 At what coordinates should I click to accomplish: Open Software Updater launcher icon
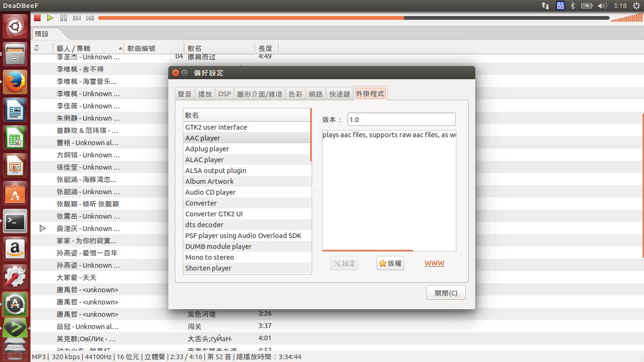point(16,304)
